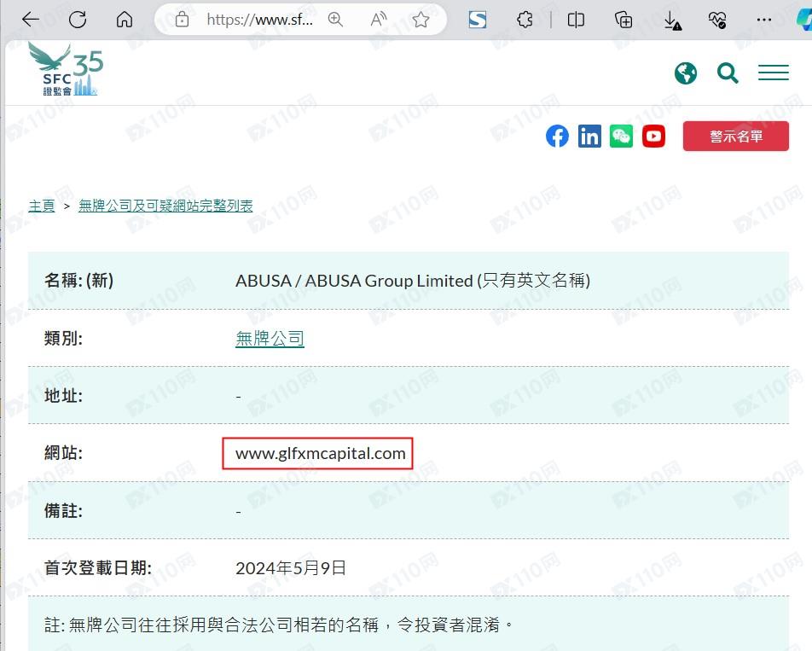Open the browser downloads panel
This screenshot has width=812, height=651.
(x=672, y=20)
